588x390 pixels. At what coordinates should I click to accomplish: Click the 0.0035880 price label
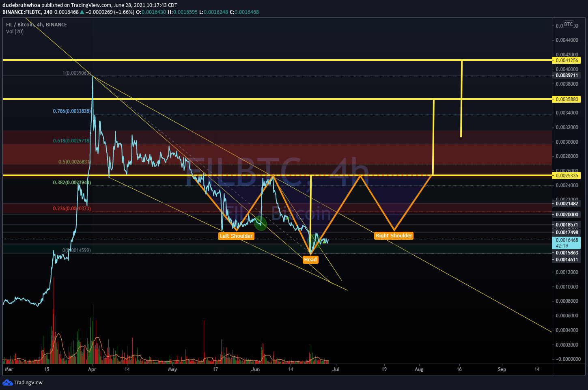click(566, 99)
